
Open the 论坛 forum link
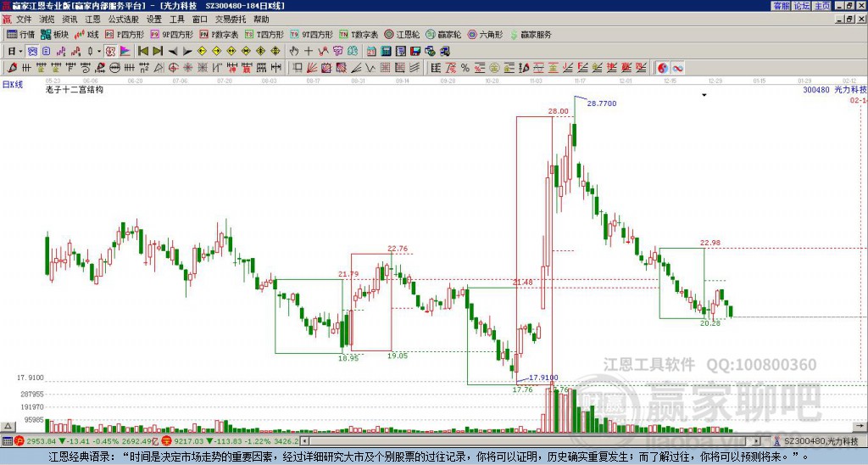coord(801,6)
